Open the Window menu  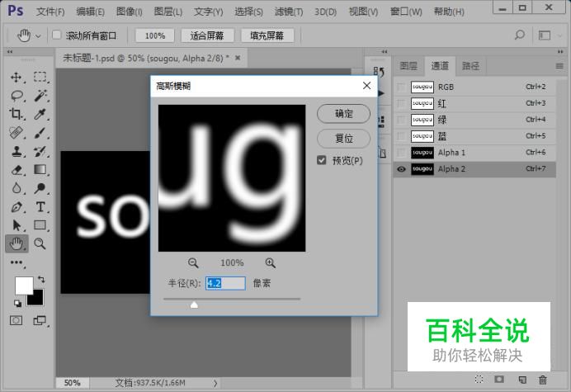[406, 12]
